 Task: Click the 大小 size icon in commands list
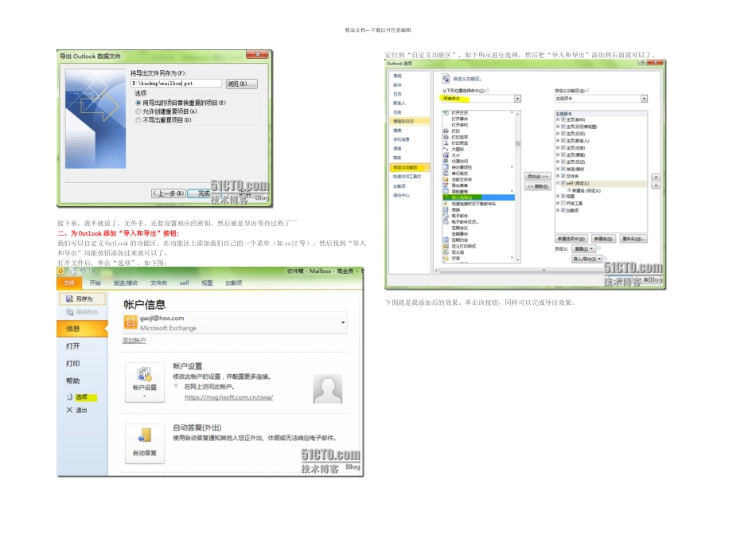click(x=446, y=155)
